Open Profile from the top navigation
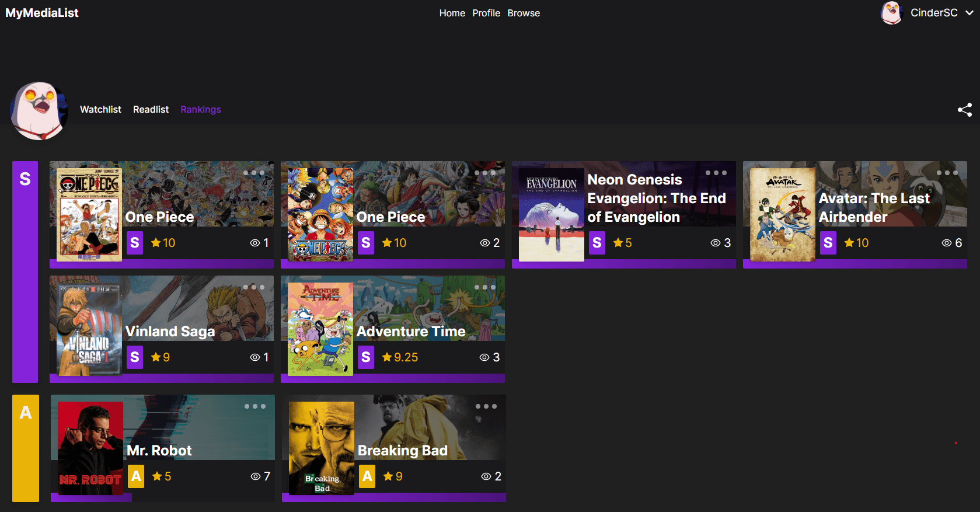Image resolution: width=980 pixels, height=512 pixels. point(486,13)
